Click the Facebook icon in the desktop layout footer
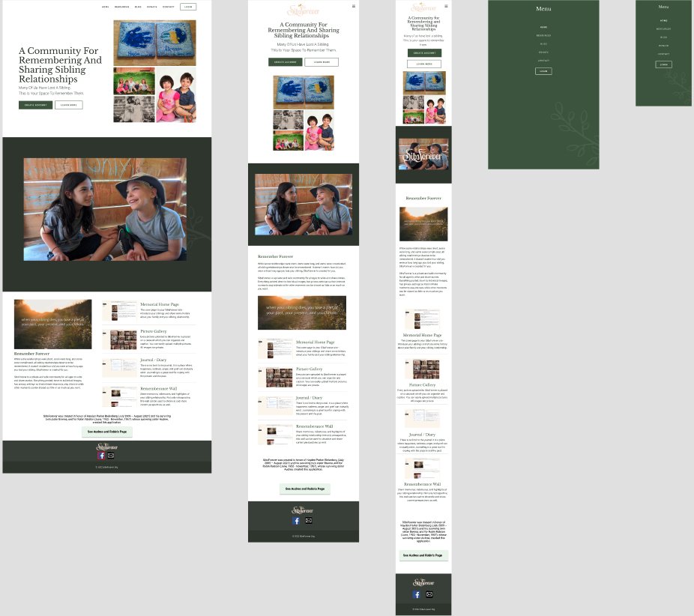The height and width of the screenshot is (616, 694). click(x=101, y=456)
